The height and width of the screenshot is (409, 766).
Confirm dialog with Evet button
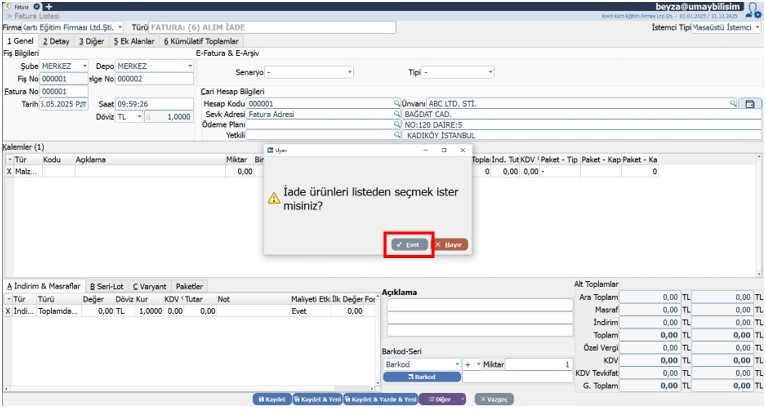[409, 244]
